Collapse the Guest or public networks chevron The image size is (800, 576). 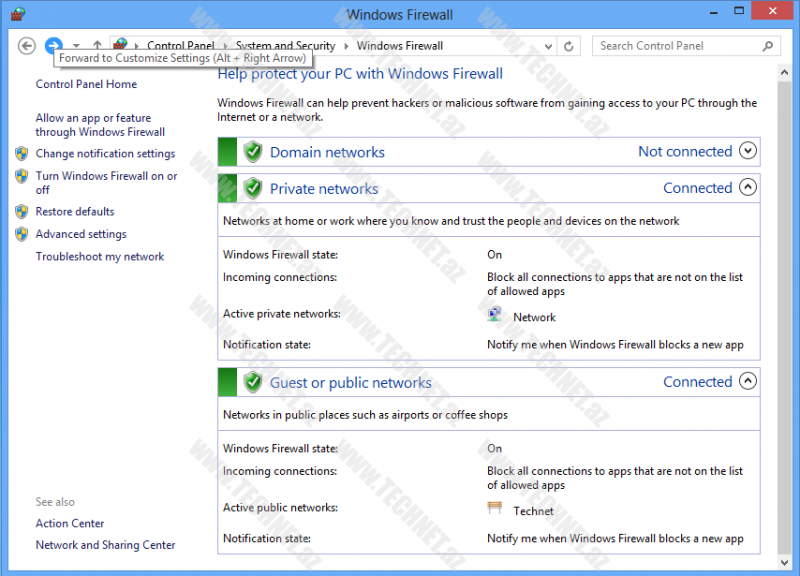coord(748,382)
